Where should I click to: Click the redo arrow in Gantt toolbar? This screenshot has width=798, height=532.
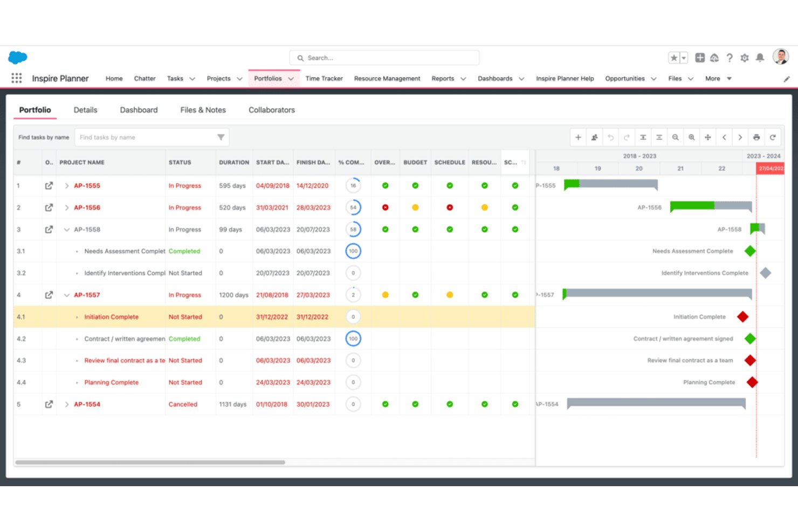[627, 137]
